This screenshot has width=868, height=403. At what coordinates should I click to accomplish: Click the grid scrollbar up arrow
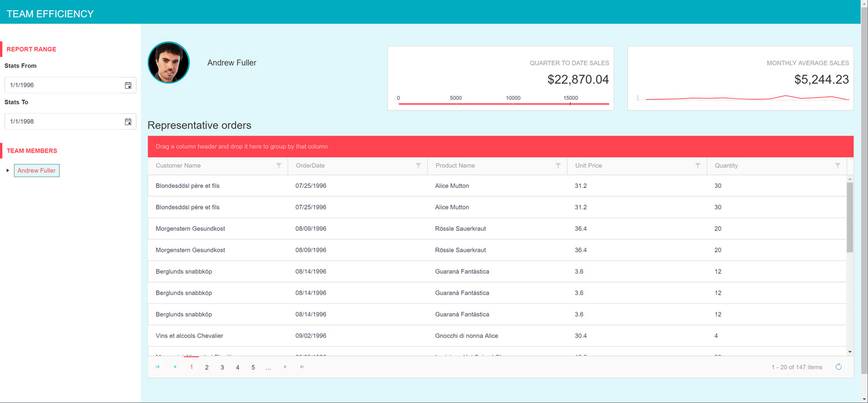(x=850, y=179)
